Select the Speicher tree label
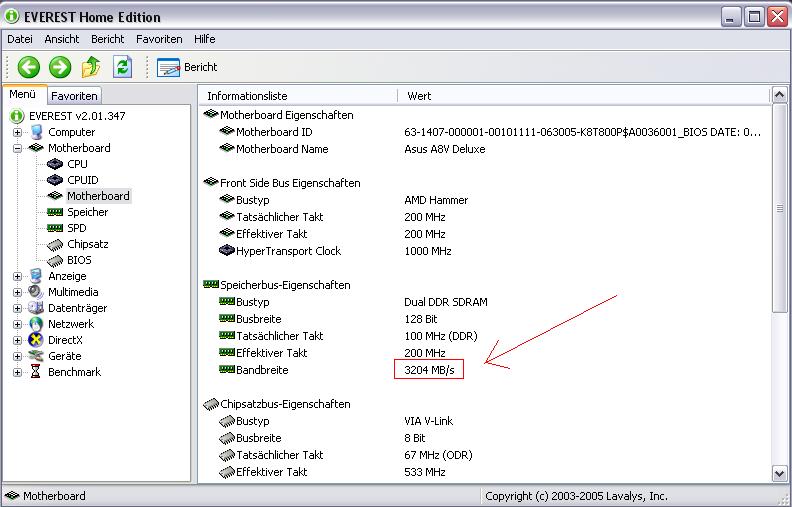Screen dimensions: 792x507 pyautogui.click(x=87, y=212)
